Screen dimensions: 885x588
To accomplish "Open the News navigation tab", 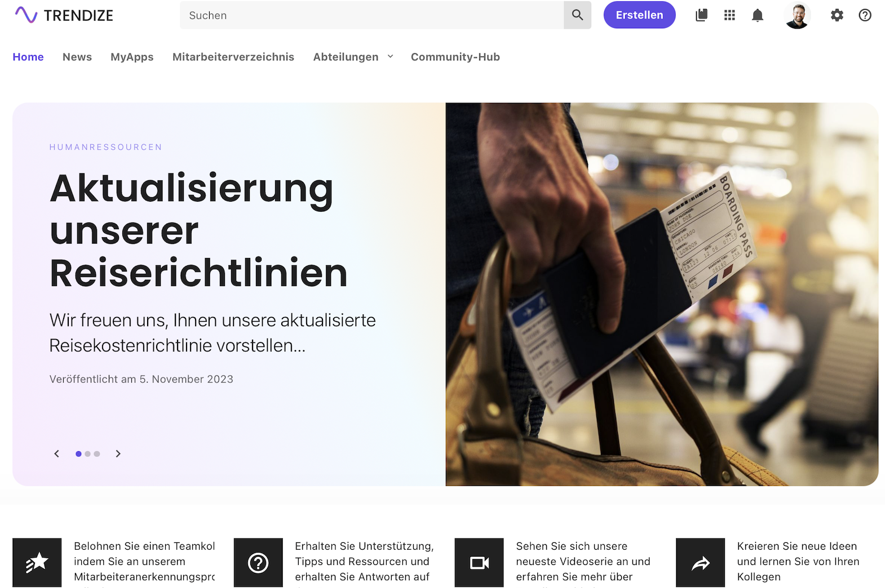I will point(77,57).
